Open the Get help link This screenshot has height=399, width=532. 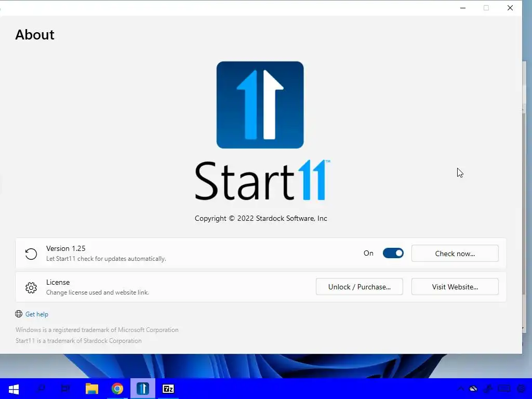coord(37,314)
